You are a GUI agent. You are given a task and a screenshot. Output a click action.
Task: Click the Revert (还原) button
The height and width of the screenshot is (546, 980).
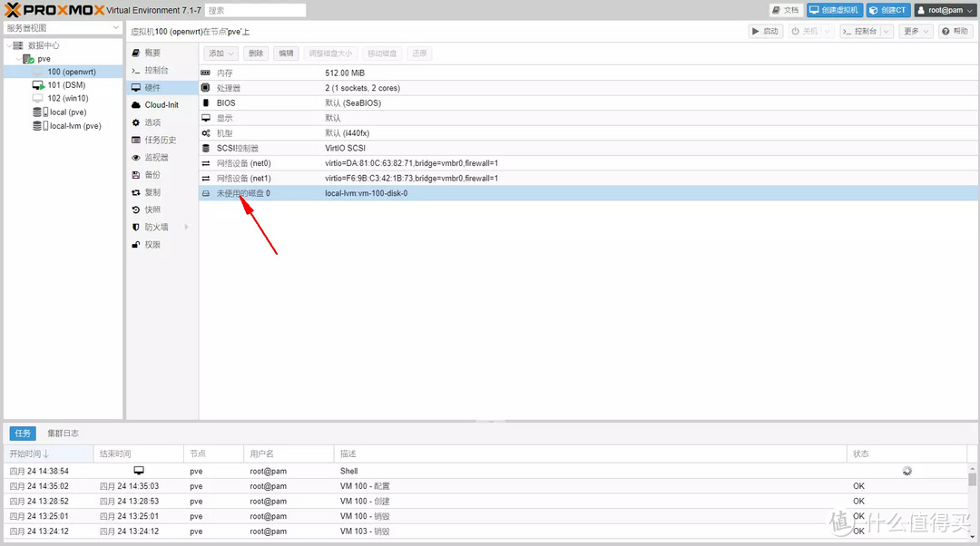[x=419, y=54]
